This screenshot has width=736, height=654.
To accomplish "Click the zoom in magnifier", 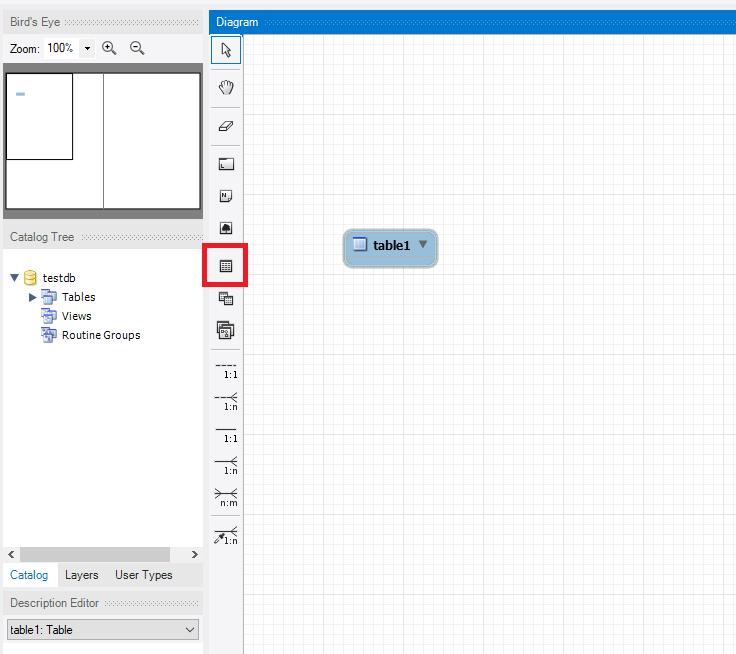I will (109, 48).
